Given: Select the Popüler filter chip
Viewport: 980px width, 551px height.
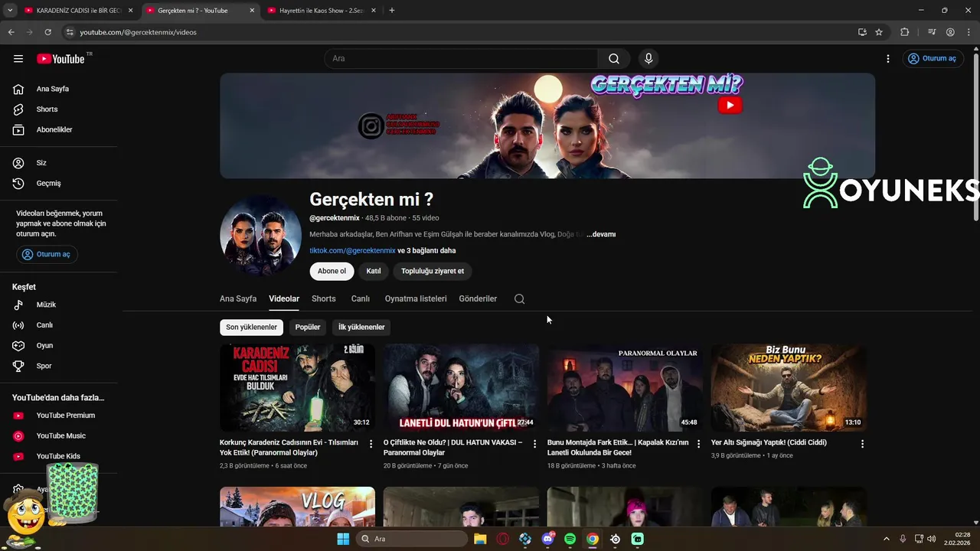Looking at the screenshot, I should (308, 328).
